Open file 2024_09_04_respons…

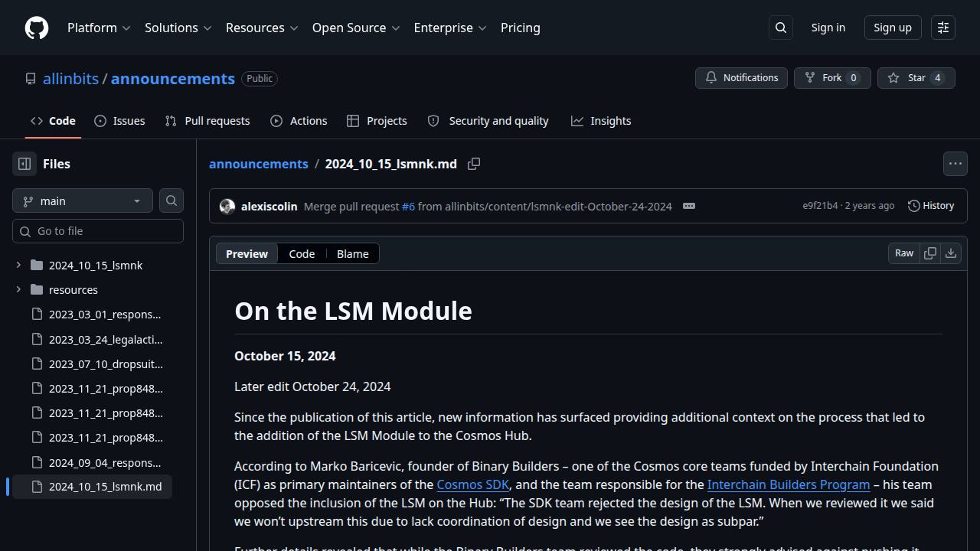[x=105, y=463]
